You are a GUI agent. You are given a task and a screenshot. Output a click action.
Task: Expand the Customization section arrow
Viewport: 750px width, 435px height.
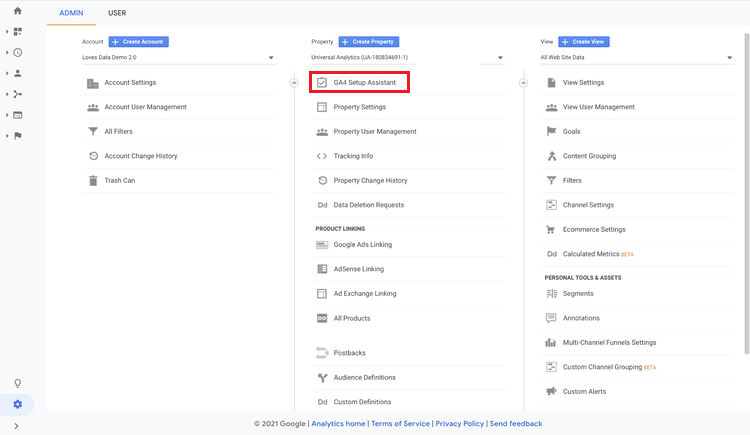tap(7, 32)
